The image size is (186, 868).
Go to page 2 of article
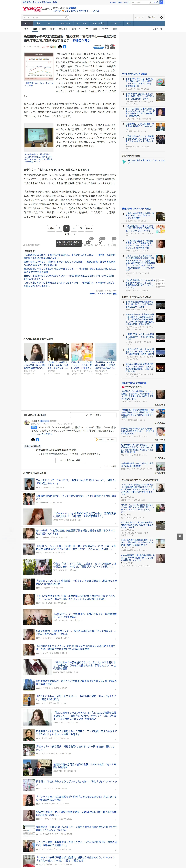(59, 228)
